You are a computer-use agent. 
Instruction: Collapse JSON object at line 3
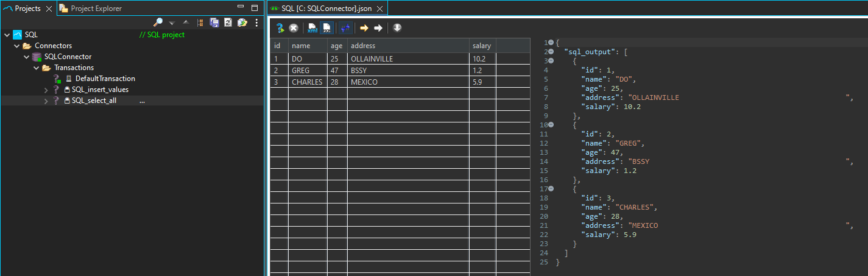tap(551, 61)
